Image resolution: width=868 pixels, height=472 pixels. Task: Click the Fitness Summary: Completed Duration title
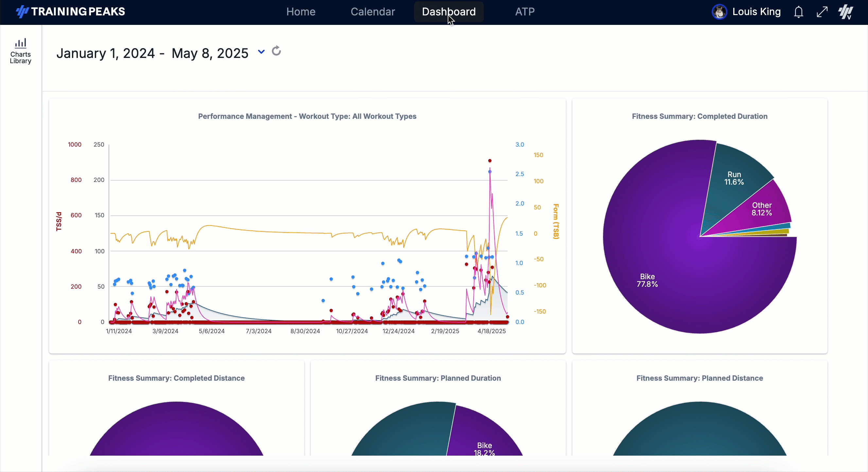coord(700,116)
